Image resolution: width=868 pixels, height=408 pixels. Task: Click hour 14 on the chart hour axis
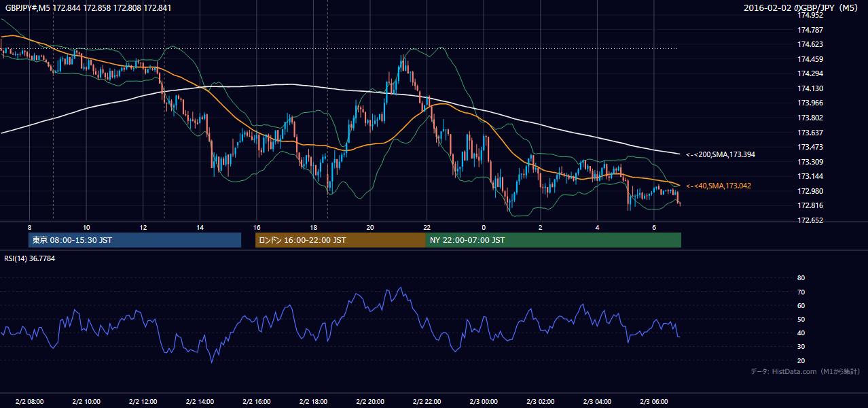[200, 227]
